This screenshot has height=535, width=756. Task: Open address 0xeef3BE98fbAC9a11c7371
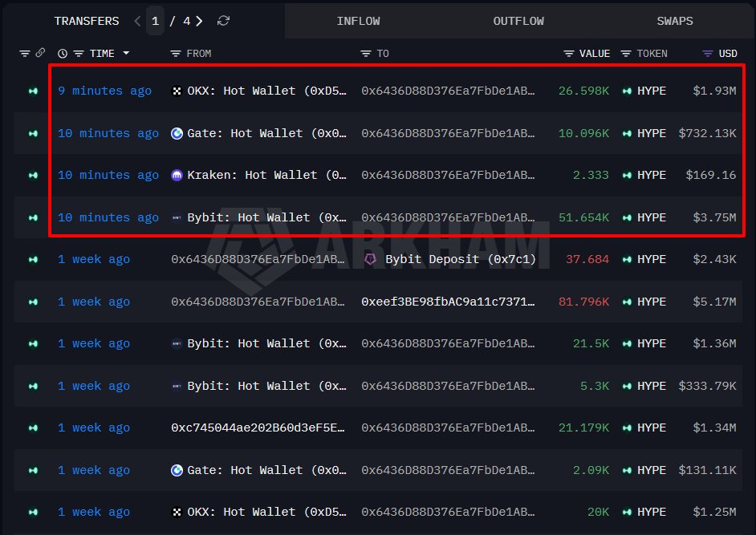coord(448,302)
